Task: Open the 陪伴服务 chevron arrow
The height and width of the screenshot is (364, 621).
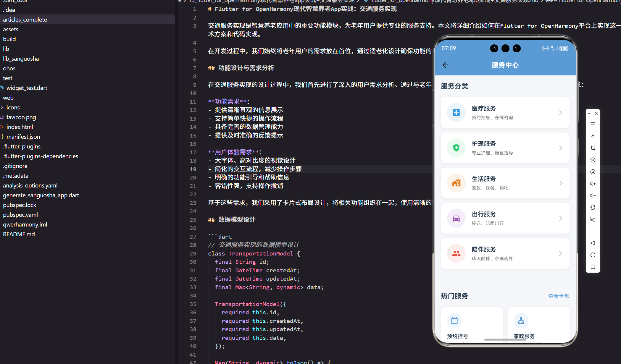Action: click(x=561, y=253)
